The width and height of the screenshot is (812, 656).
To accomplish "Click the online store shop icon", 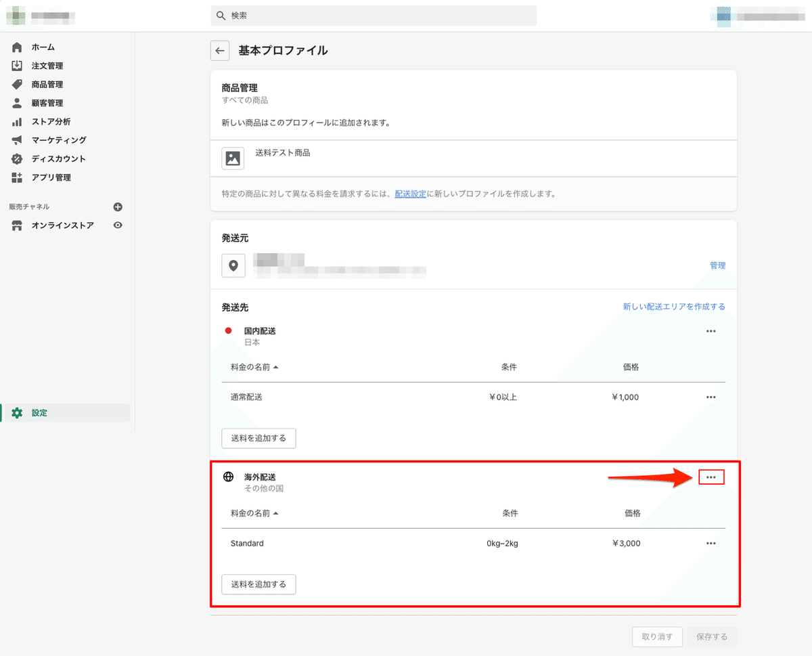I will point(18,225).
